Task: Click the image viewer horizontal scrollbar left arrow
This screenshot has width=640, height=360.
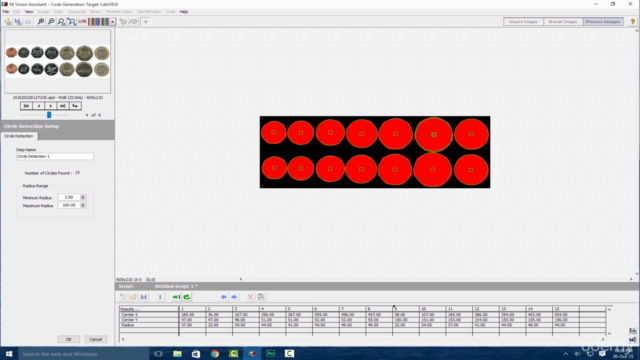Action: click(241, 279)
